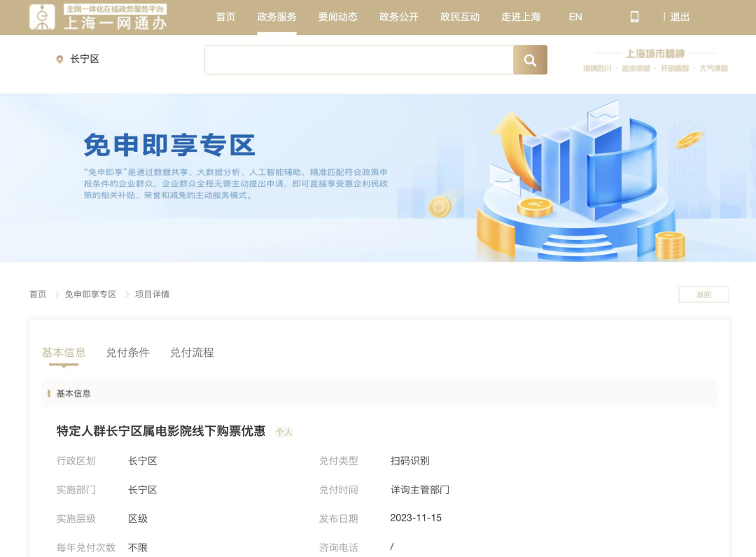Viewport: 756px width, 557px height.
Task: Expand the 政务服务 navigation menu
Action: pos(276,17)
